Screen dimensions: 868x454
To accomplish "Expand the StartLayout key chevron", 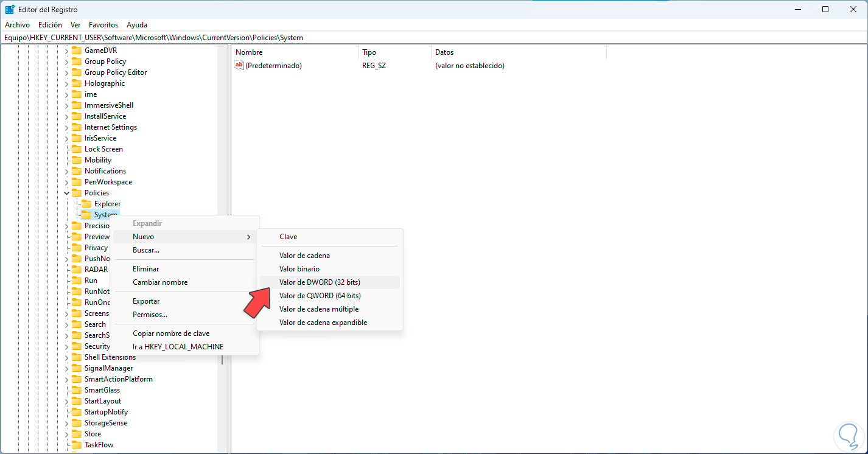I will pos(67,401).
